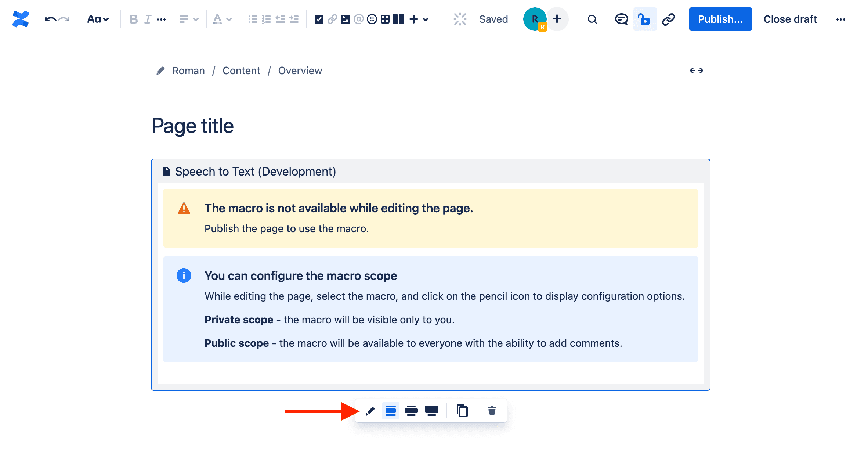Open the Roman breadcrumb link
The height and width of the screenshot is (454, 868).
click(x=188, y=71)
